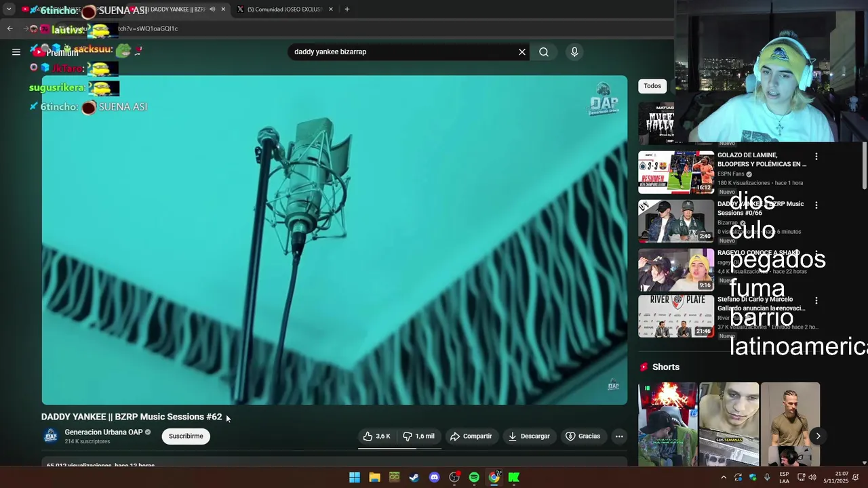Open options for the BZRP Music Sessions #0/66 video
This screenshot has width=868, height=488.
[816, 205]
